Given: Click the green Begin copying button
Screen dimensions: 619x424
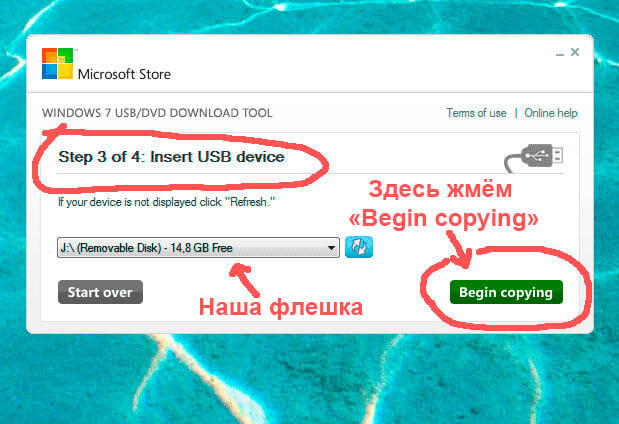Looking at the screenshot, I should point(506,292).
